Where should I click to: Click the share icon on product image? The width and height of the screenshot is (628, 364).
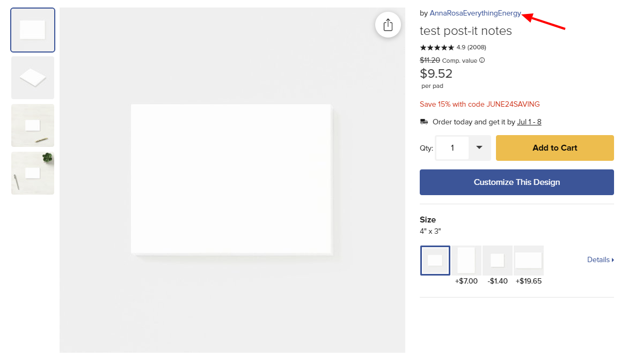point(388,25)
